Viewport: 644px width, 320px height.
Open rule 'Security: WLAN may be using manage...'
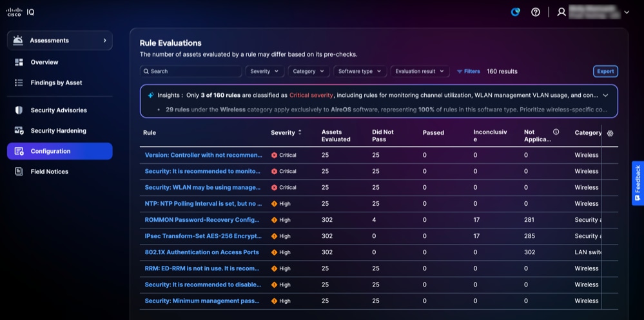coord(202,187)
